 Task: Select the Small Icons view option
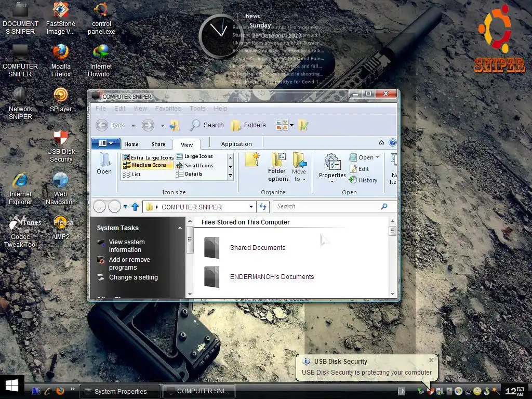pyautogui.click(x=194, y=166)
